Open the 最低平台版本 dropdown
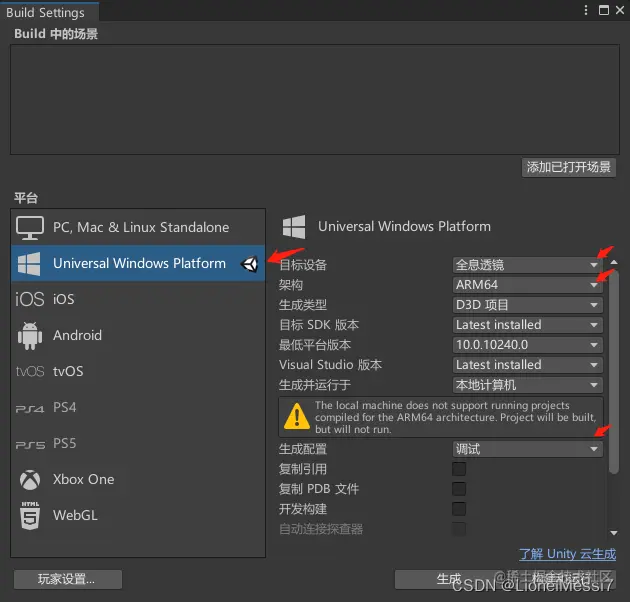The height and width of the screenshot is (602, 630). 527,345
